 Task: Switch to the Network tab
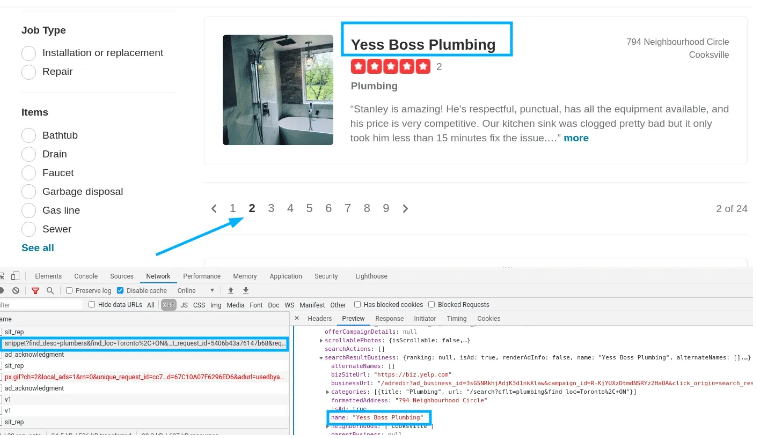(x=158, y=276)
